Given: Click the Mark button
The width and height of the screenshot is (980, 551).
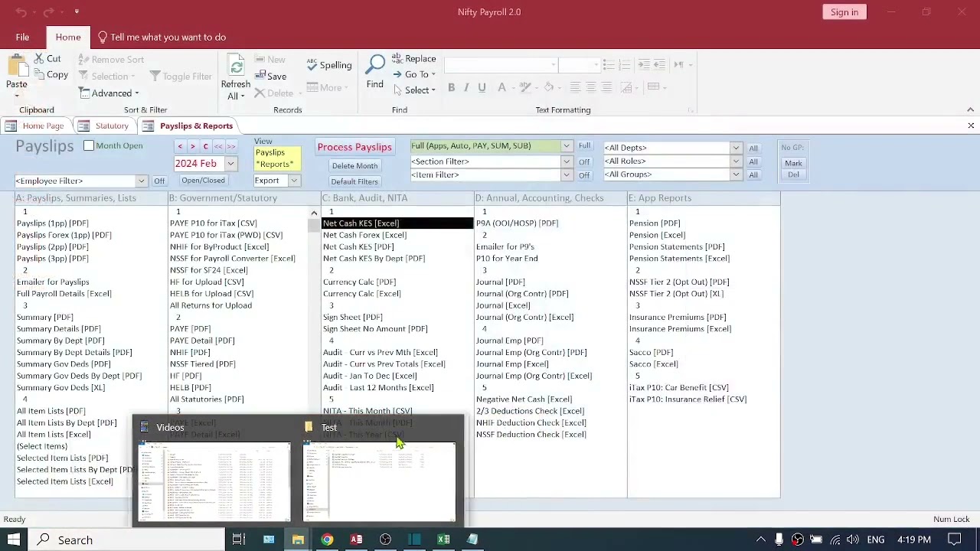Looking at the screenshot, I should [793, 163].
